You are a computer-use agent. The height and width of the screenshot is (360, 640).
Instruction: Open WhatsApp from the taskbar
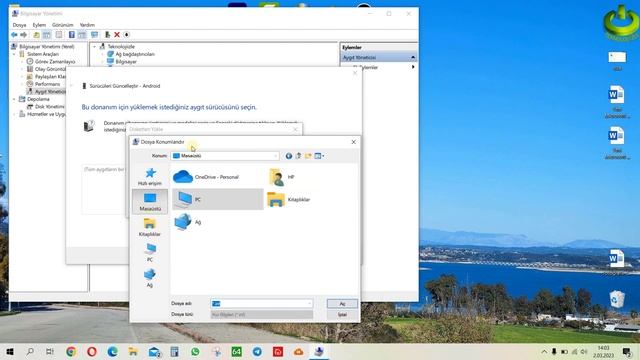[x=195, y=351]
